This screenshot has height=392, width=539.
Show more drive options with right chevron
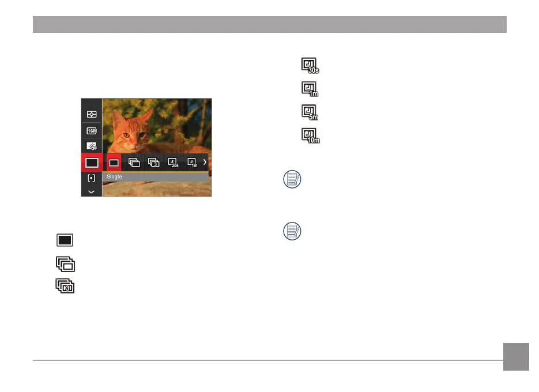pos(205,162)
